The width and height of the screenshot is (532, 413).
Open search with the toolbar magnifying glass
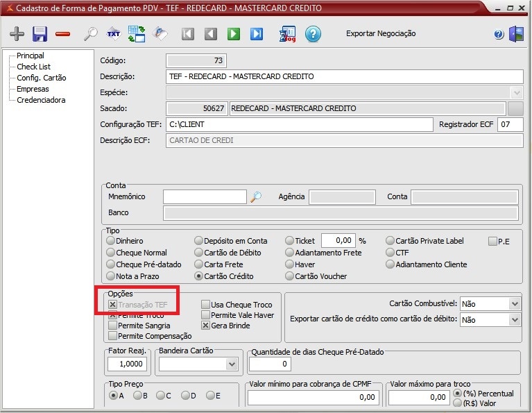pyautogui.click(x=90, y=34)
